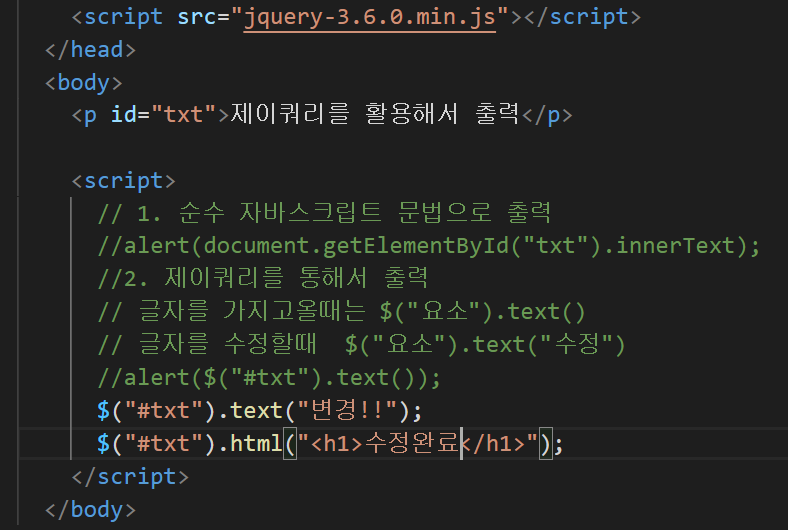Image resolution: width=788 pixels, height=530 pixels.
Task: Click the html method name
Action: pos(256,444)
